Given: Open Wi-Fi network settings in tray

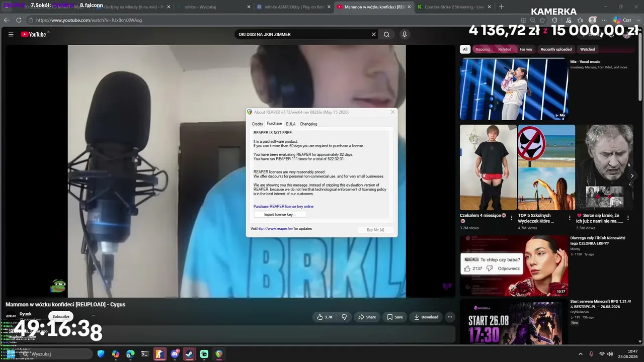Looking at the screenshot, I should (602, 354).
